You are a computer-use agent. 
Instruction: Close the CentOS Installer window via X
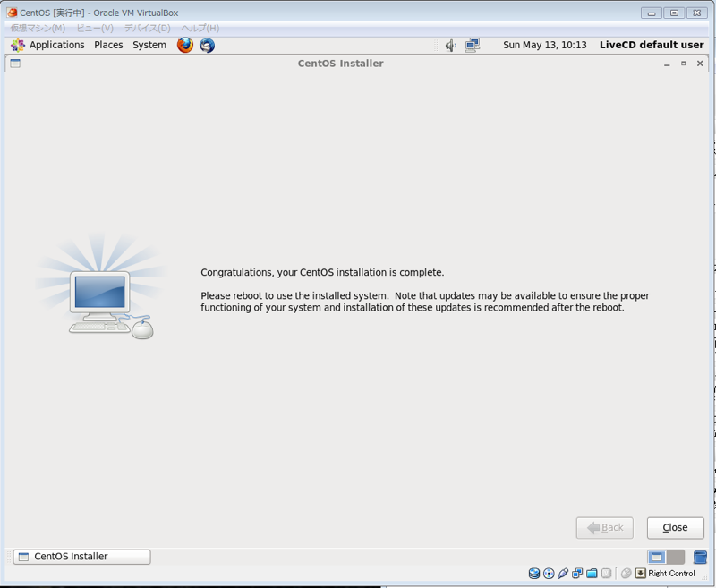point(700,64)
